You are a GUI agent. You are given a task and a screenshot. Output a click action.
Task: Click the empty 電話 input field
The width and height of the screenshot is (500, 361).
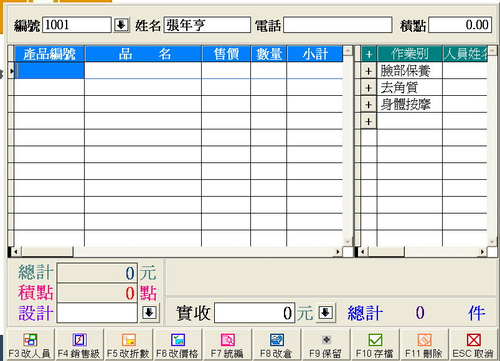pyautogui.click(x=338, y=25)
